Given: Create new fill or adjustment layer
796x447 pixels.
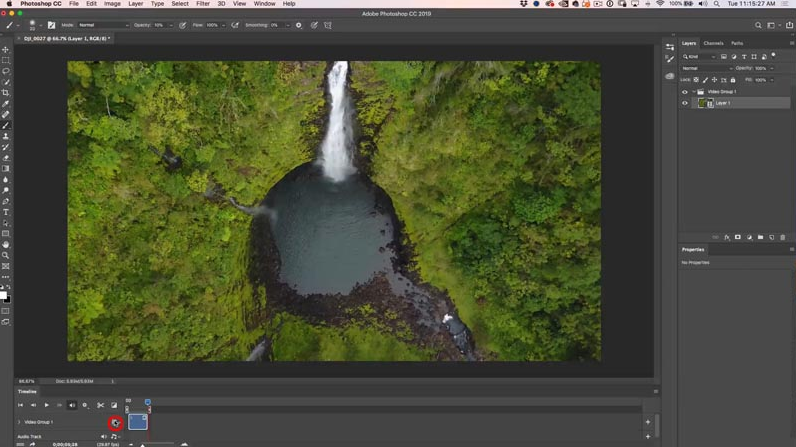Looking at the screenshot, I should (x=749, y=237).
